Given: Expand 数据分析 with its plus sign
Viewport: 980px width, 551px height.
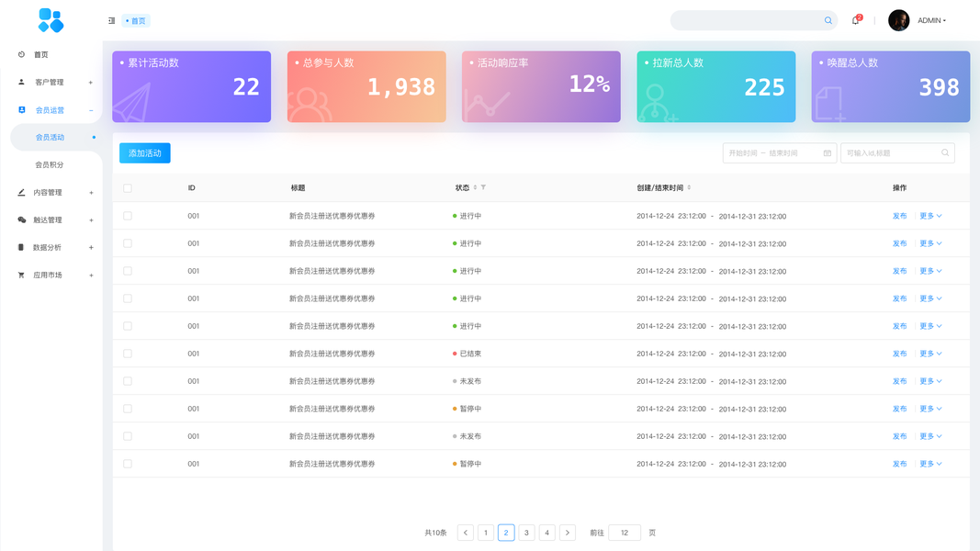Looking at the screenshot, I should pos(91,247).
